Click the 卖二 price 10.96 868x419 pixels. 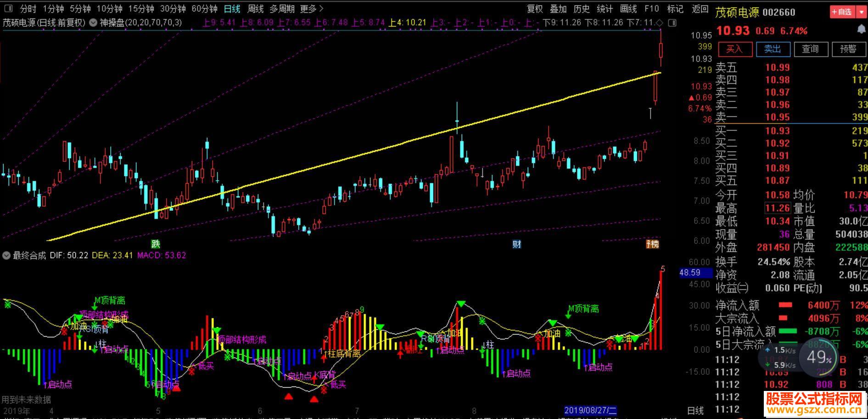pos(777,105)
